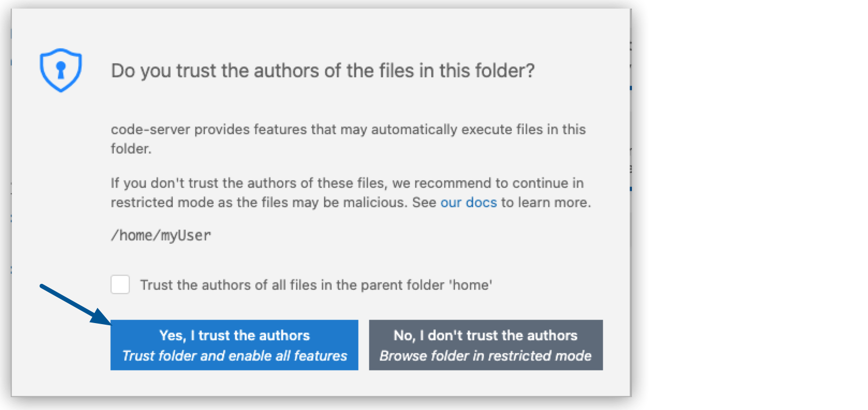Screen dimensions: 868x410
Task: Click the /home/myUser folder path
Action: tap(160, 235)
